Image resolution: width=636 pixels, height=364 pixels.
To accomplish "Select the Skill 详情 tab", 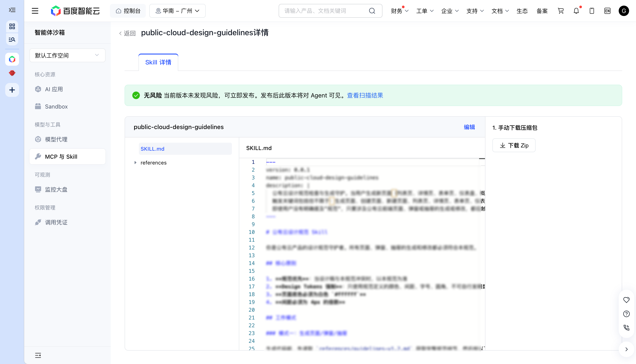I will tap(158, 62).
